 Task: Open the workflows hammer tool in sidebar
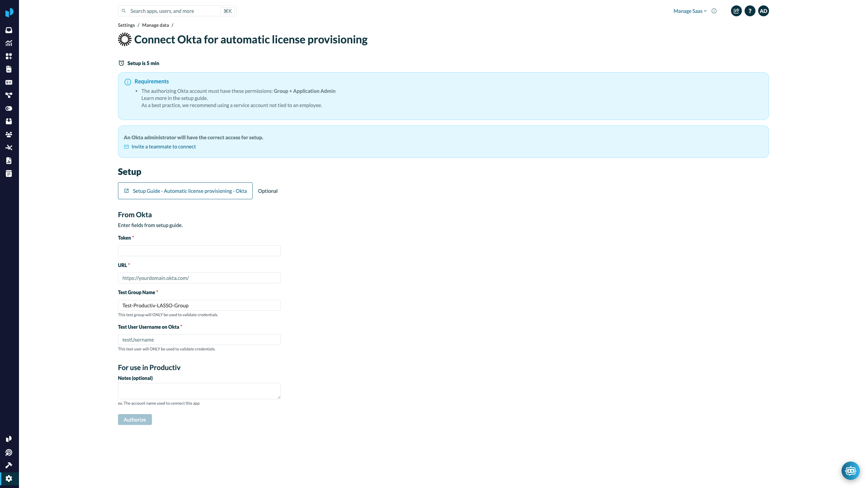click(x=9, y=465)
